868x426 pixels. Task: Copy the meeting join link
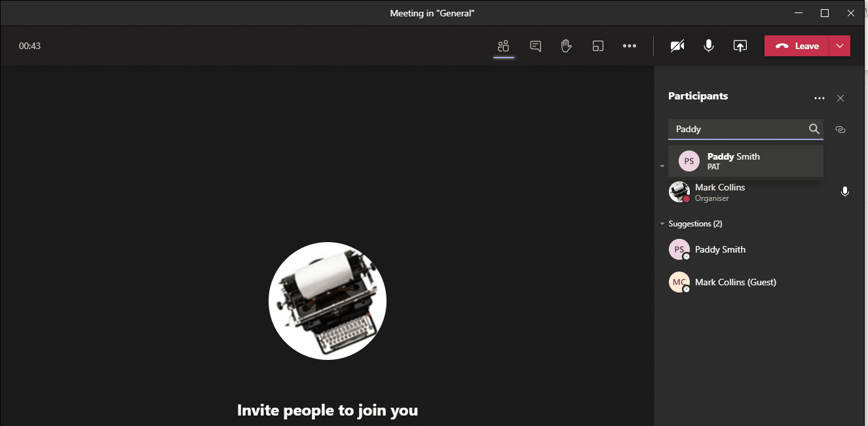coord(840,130)
